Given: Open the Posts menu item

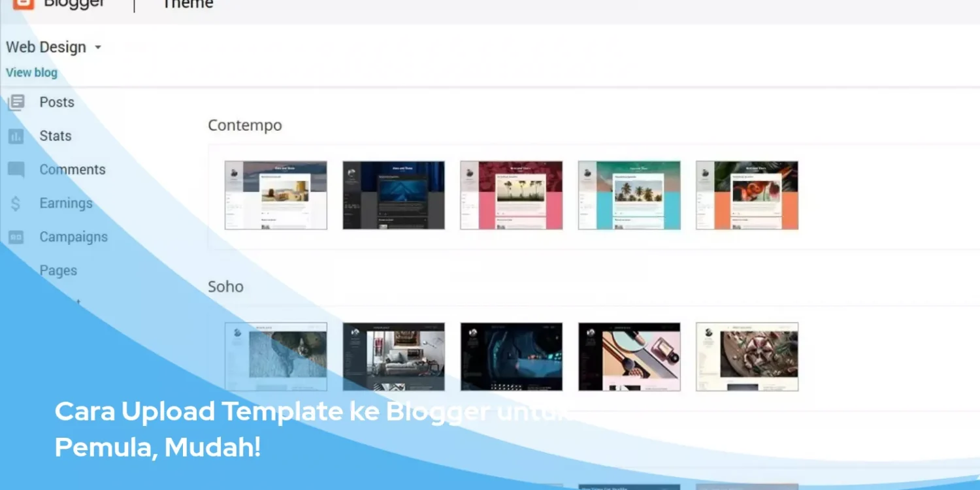Looking at the screenshot, I should point(57,102).
